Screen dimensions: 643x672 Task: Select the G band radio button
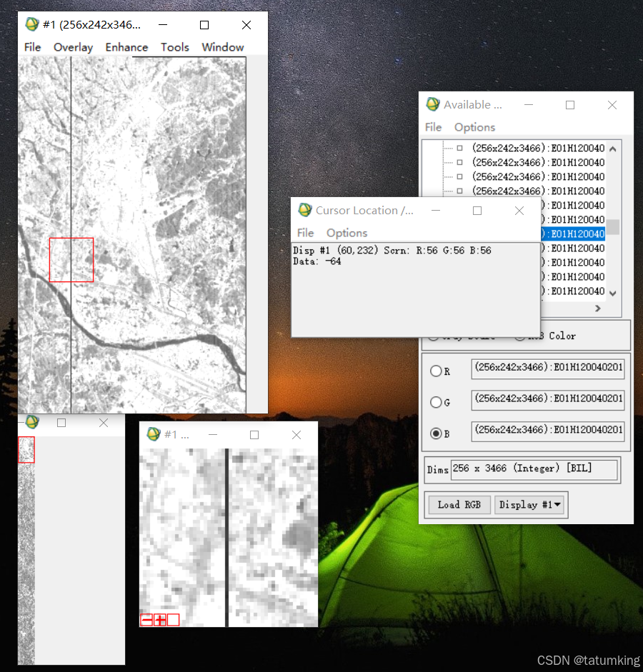tap(436, 402)
